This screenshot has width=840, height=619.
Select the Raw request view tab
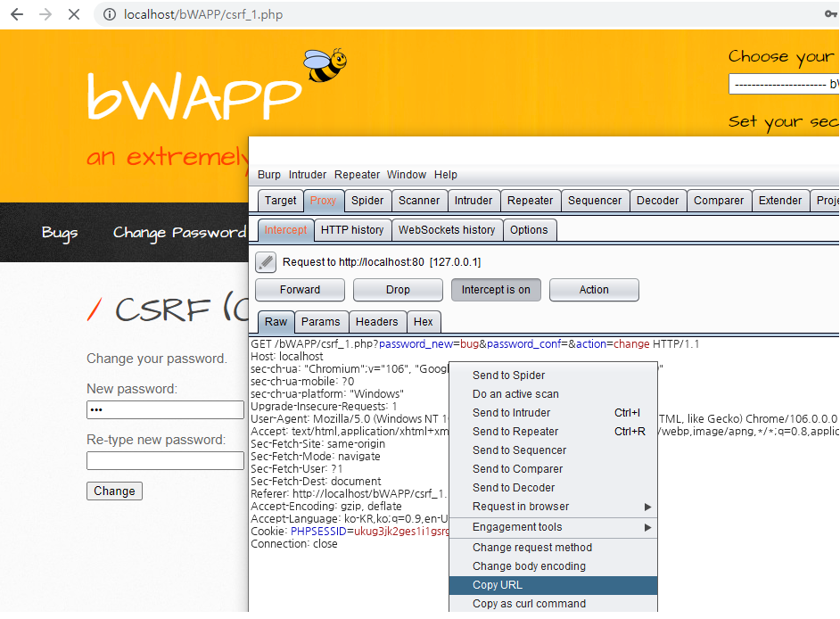coord(276,322)
